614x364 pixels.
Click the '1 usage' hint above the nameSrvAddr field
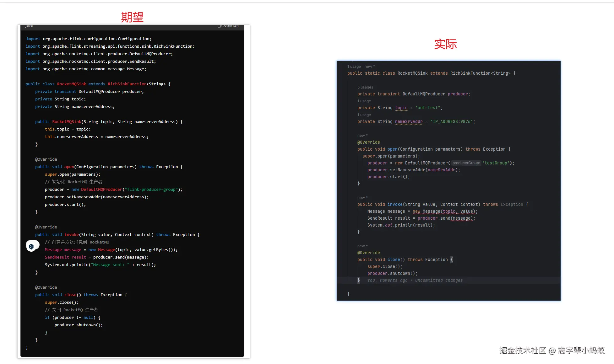coord(364,115)
